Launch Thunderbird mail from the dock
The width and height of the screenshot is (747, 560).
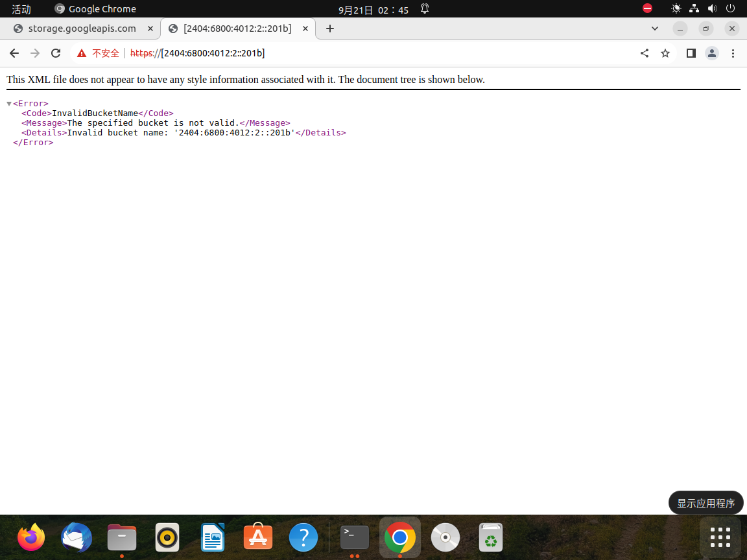point(77,537)
